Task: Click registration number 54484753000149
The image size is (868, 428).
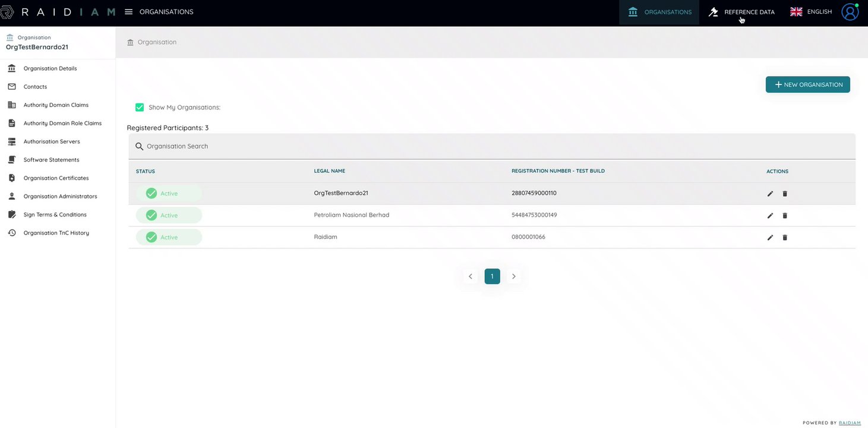Action: pos(534,215)
